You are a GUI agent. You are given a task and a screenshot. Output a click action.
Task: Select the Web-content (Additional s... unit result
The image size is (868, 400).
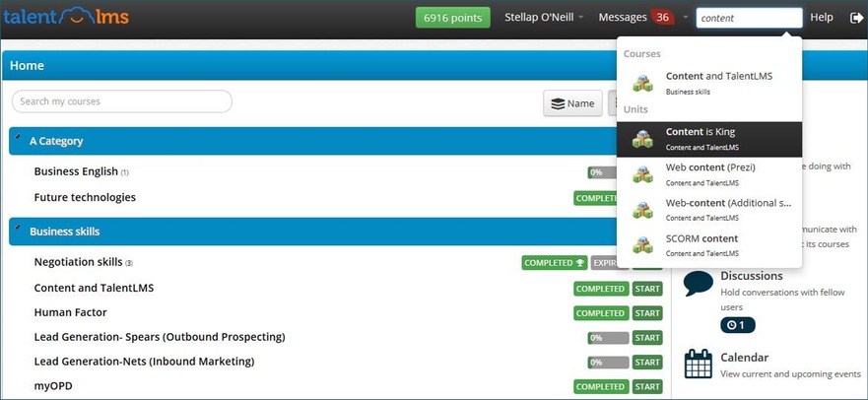point(709,210)
